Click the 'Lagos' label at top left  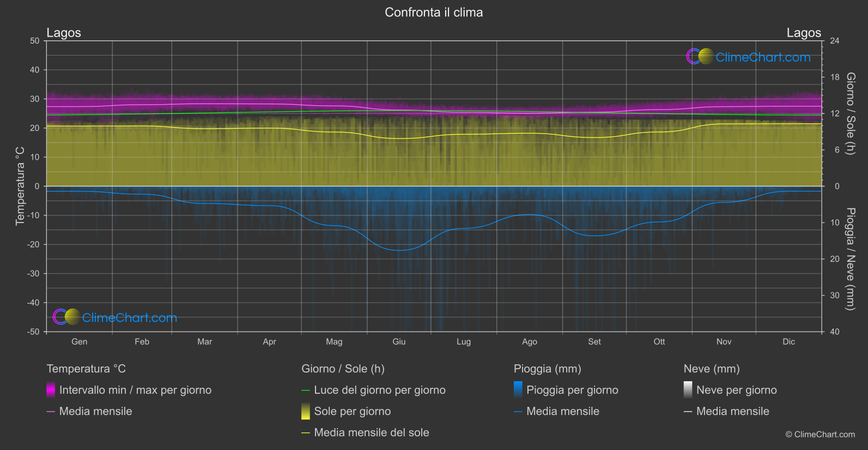tap(64, 33)
